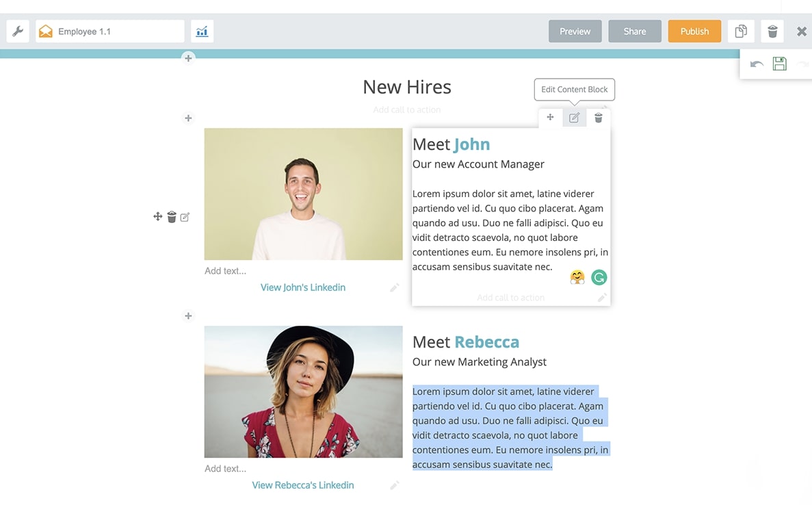This screenshot has width=812, height=505.
Task: Open the emoji picker in John's text block
Action: pyautogui.click(x=577, y=276)
